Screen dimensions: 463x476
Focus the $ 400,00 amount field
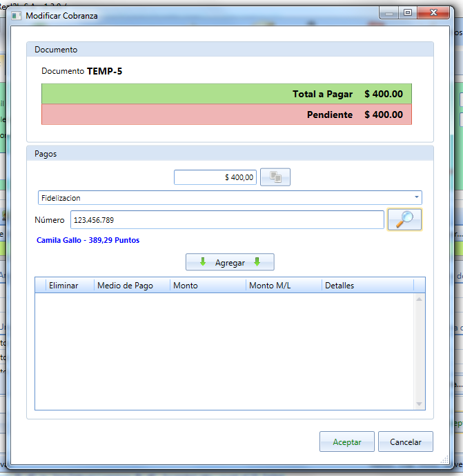[215, 177]
